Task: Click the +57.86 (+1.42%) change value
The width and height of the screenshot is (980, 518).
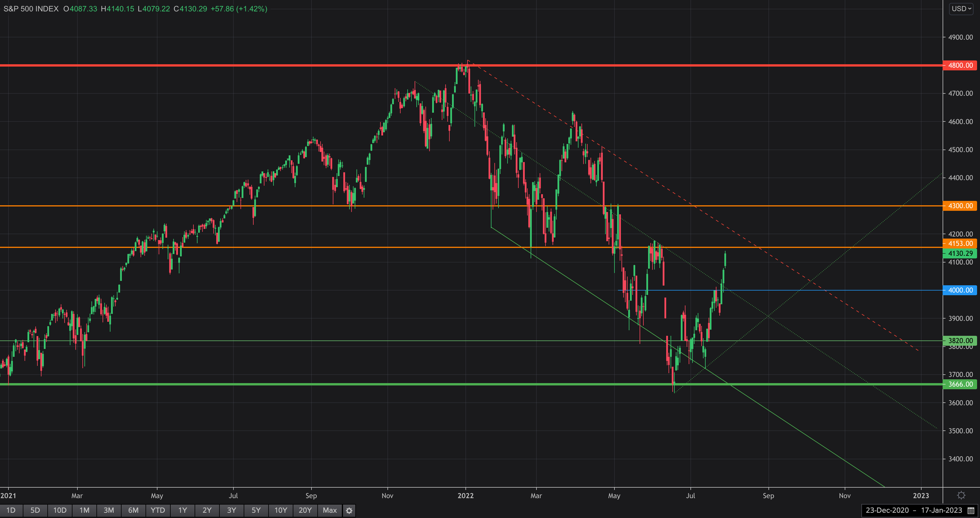Action: point(239,9)
